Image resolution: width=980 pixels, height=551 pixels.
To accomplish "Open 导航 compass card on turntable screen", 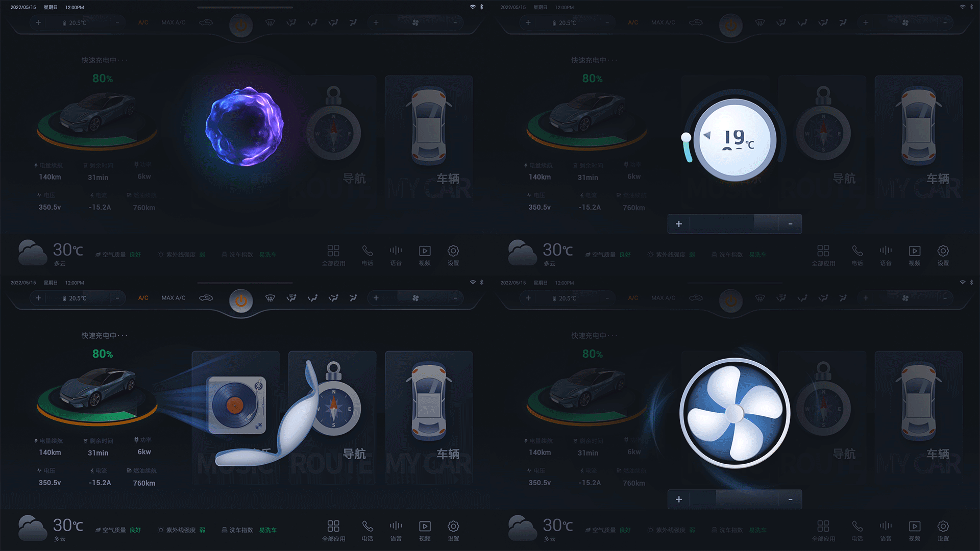I will pyautogui.click(x=332, y=417).
